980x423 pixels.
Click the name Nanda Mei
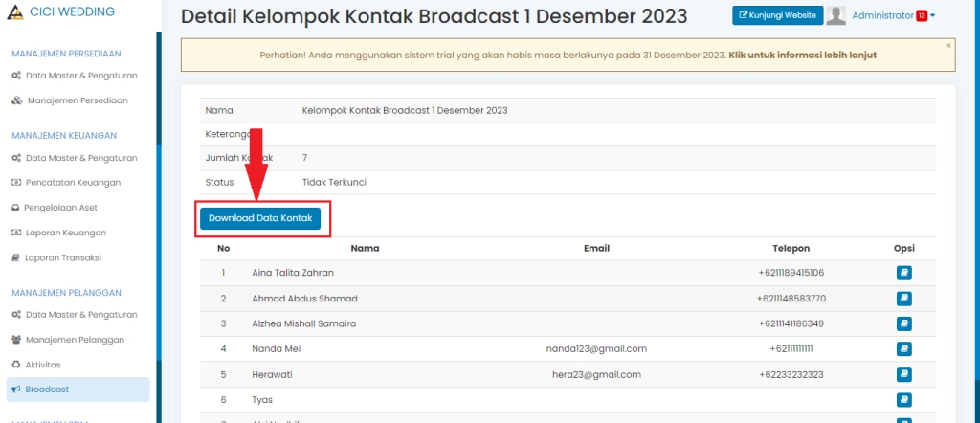tap(277, 348)
